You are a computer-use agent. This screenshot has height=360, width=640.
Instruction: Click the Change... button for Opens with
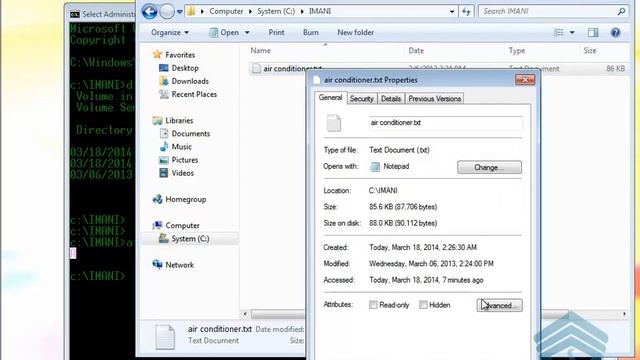(x=489, y=167)
